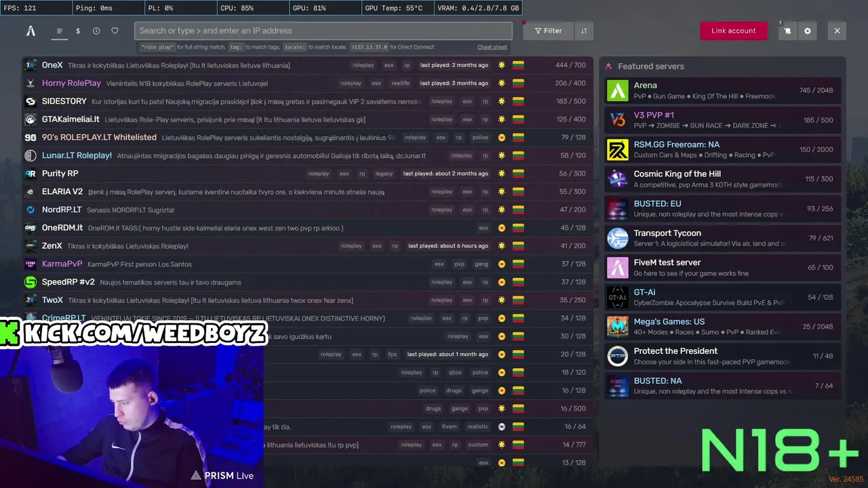
Task: Click the roleplay tag on OneX row
Action: pos(363,65)
